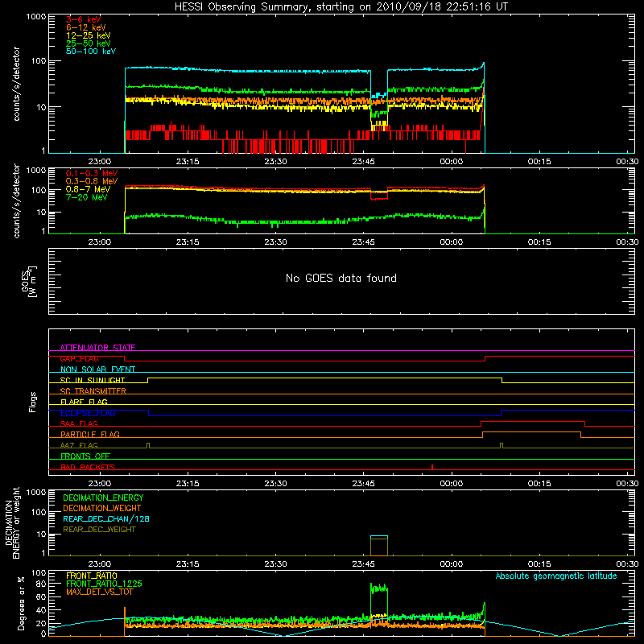
Task: Click the 1000 label on keV counts axis
Action: pos(36,17)
